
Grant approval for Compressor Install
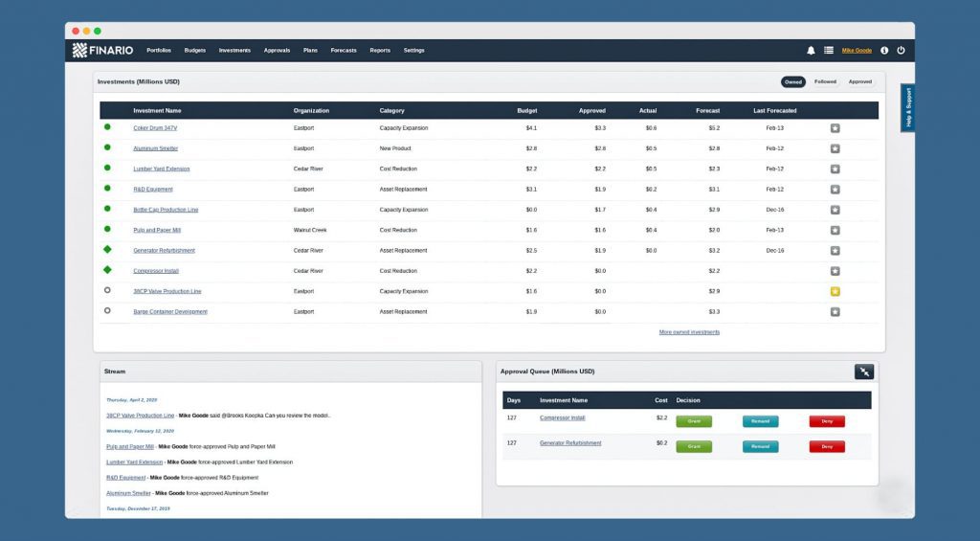click(694, 421)
